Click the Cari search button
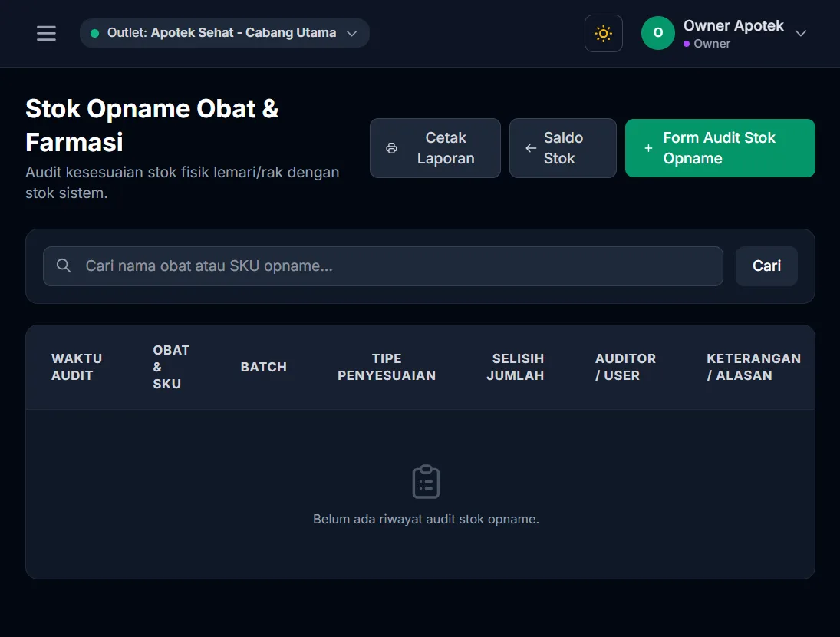Screen dimensions: 840x637 click(x=766, y=266)
